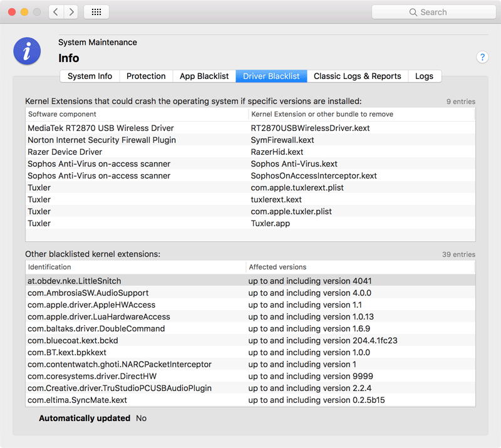Select the com.AmbrosiaSW.AudioSupport row
This screenshot has width=501, height=448.
click(x=250, y=293)
